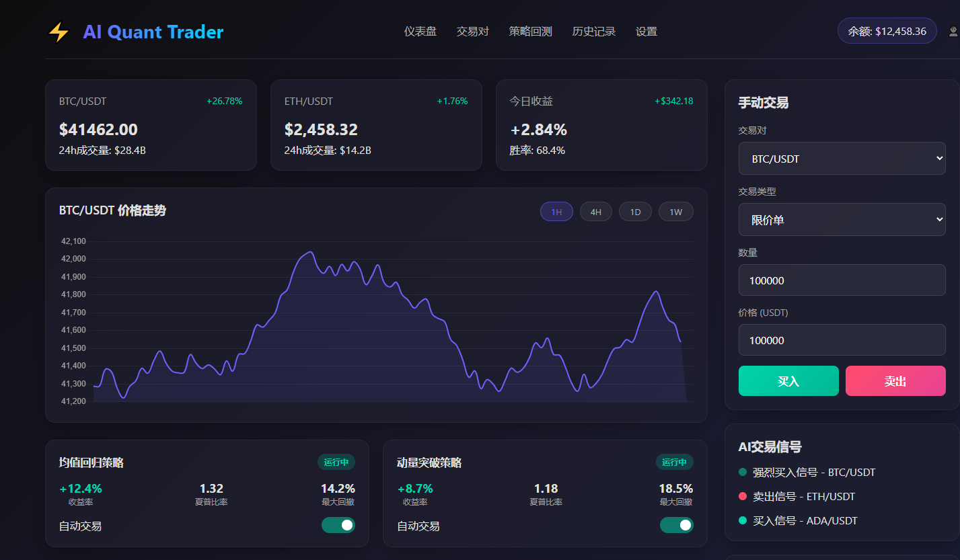Screen dimensions: 960x560
Task: Enable 自动交易 on 均值回归策略
Action: click(338, 525)
